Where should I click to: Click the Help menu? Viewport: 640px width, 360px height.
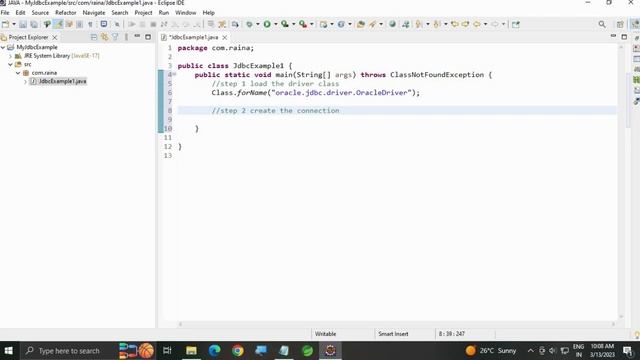[209, 13]
